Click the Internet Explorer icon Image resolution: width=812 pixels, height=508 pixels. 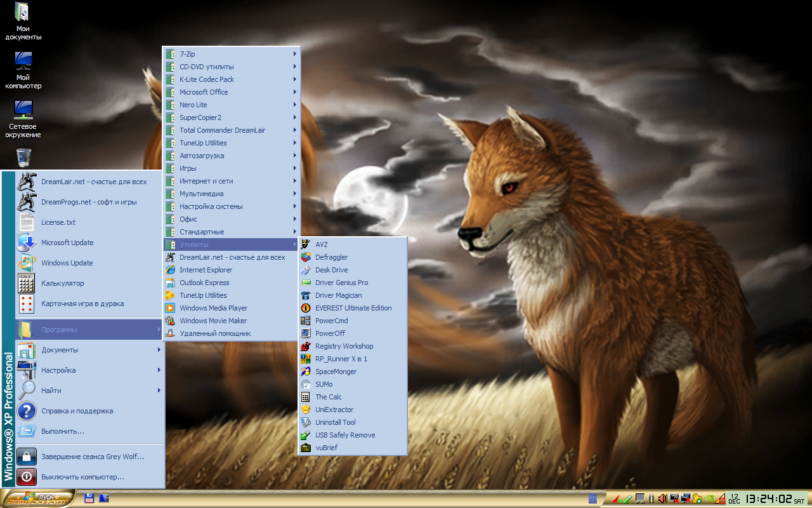pyautogui.click(x=169, y=270)
